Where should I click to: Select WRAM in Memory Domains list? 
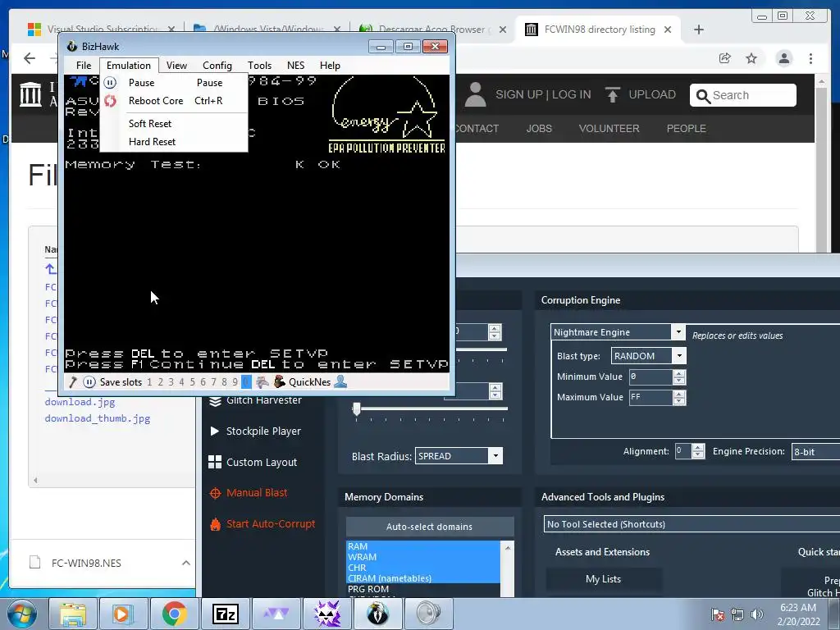[x=423, y=557]
